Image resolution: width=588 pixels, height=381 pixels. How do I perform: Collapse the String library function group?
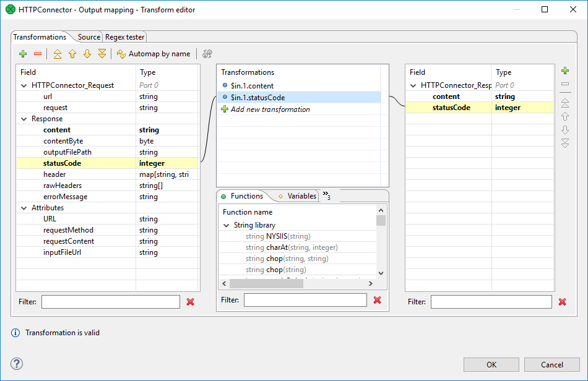click(x=226, y=225)
